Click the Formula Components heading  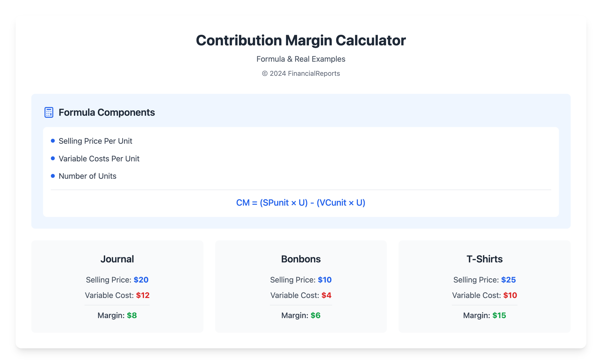click(x=107, y=112)
